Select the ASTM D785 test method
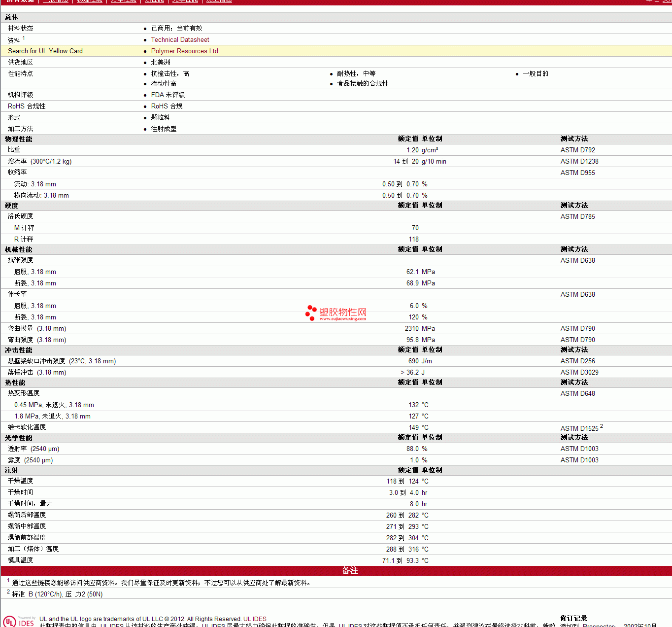The width and height of the screenshot is (672, 627). (578, 217)
